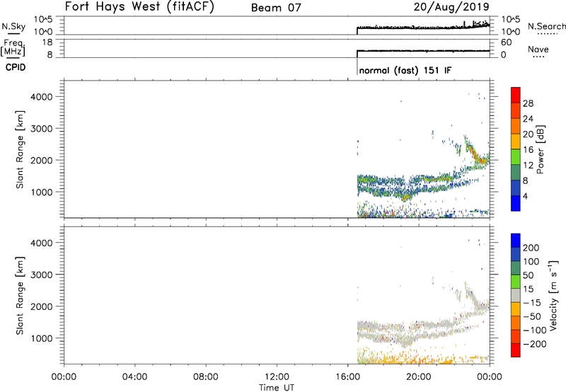The image size is (566, 392).
Task: Click the '20:00' time axis tick label
Action: (419, 377)
